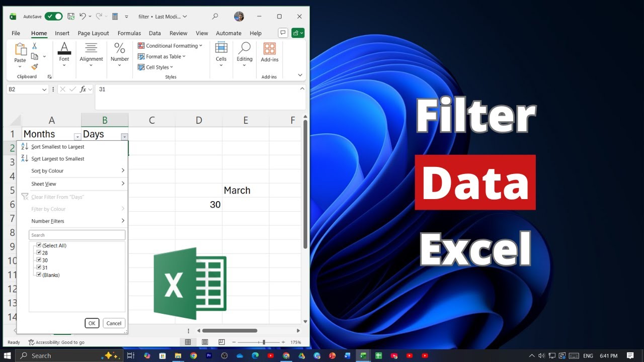
Task: Select the Format Painter brush
Action: click(x=35, y=66)
